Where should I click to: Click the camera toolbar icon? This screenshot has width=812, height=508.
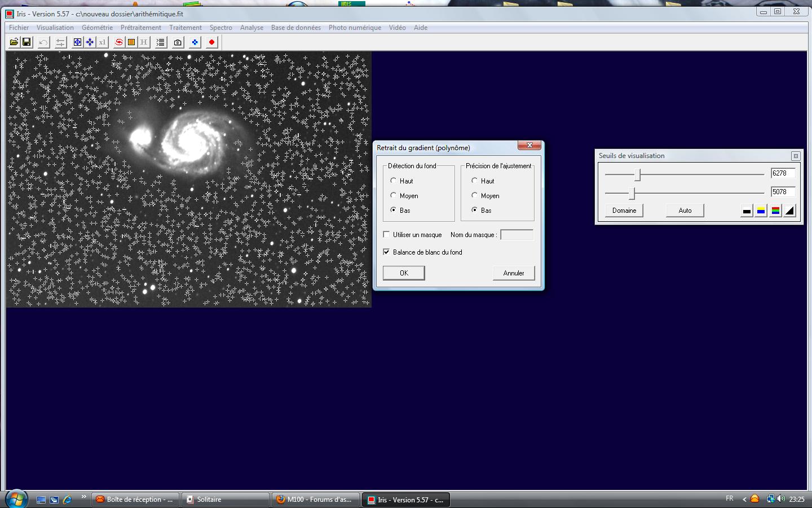[x=178, y=42]
